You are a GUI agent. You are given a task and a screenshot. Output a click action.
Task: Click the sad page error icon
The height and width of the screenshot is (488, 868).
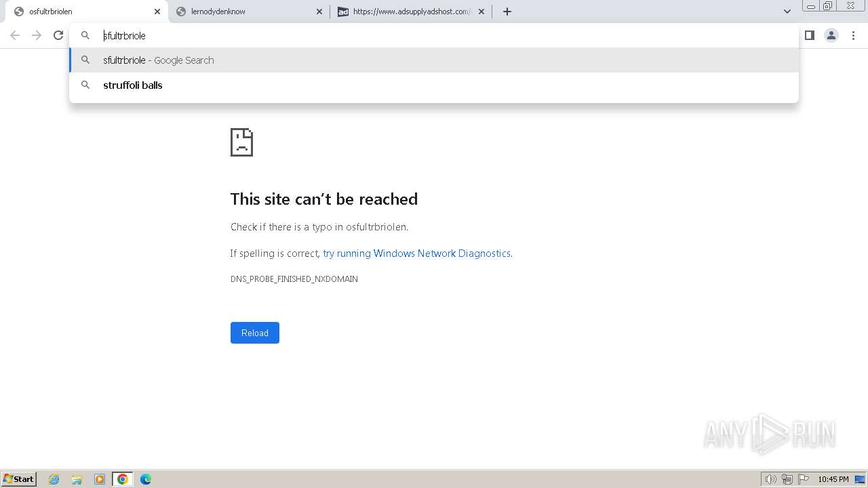coord(242,142)
